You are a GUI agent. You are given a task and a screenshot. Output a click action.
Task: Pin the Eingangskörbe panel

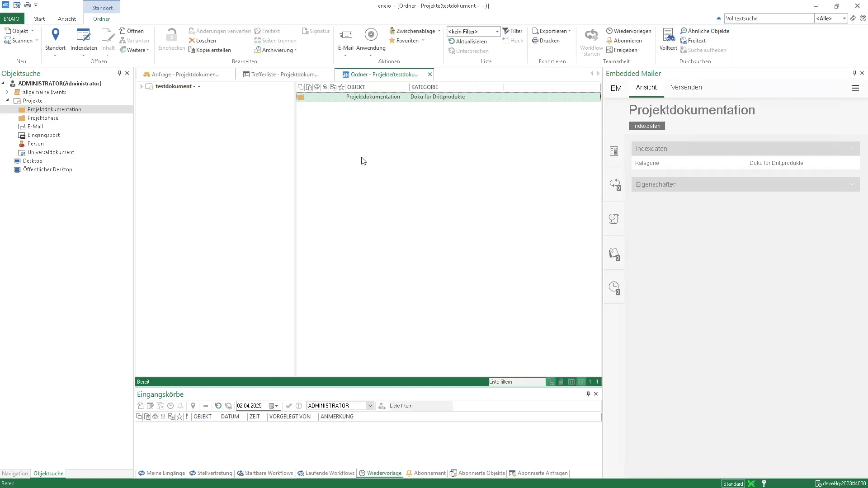pos(588,394)
